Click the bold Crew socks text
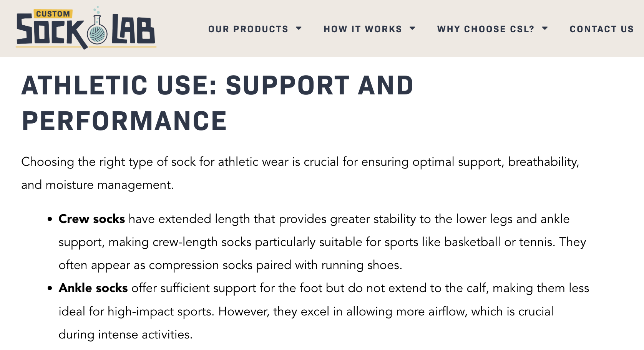 coord(92,219)
